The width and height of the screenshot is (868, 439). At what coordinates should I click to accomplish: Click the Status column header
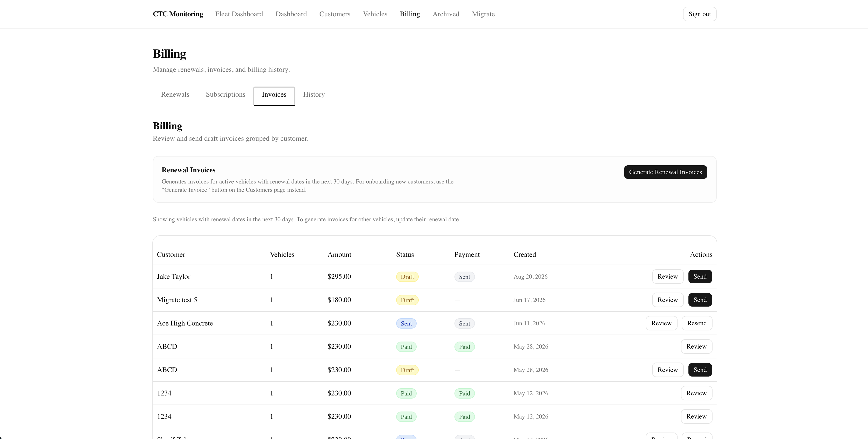[x=405, y=254]
